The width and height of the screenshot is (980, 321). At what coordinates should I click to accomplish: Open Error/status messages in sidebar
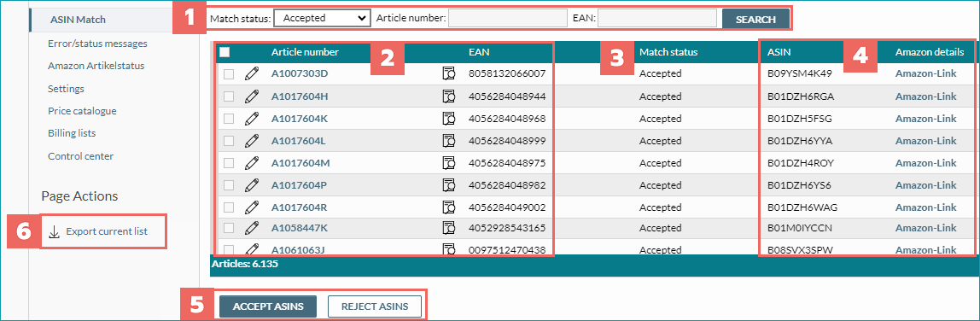pos(97,44)
